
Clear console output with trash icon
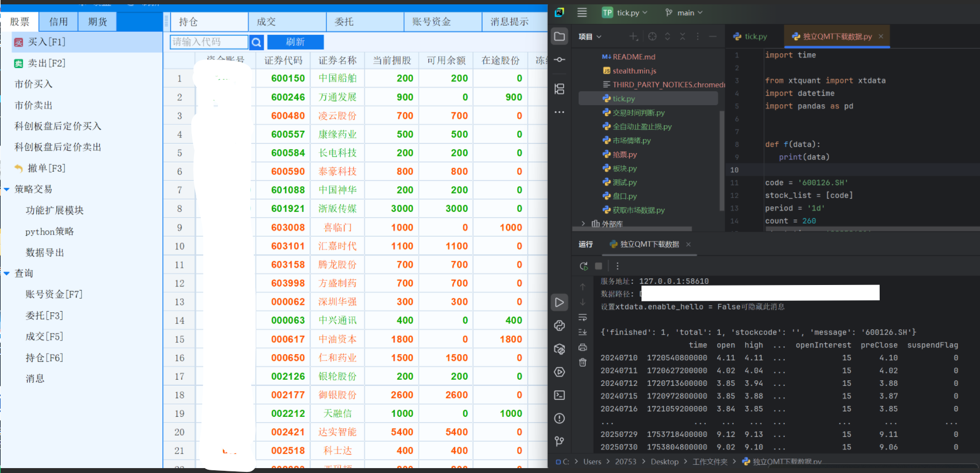pyautogui.click(x=583, y=362)
